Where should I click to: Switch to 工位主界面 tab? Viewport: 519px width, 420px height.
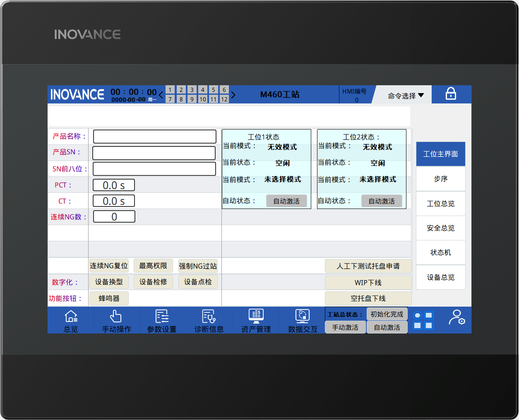click(x=441, y=154)
